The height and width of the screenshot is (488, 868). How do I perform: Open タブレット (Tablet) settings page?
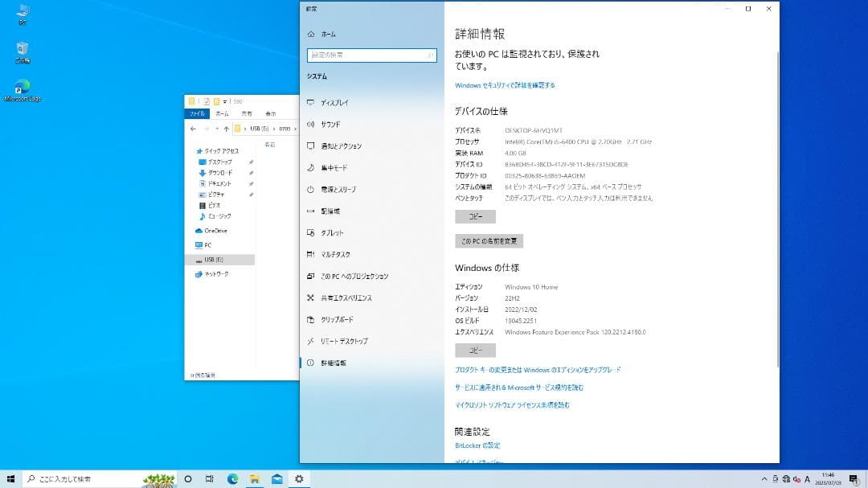pos(330,232)
